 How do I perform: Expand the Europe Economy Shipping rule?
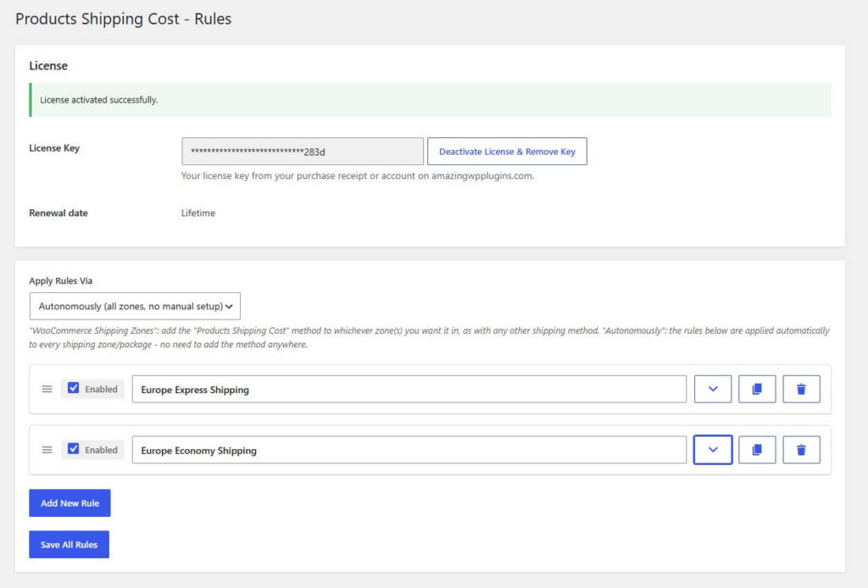[x=712, y=450]
